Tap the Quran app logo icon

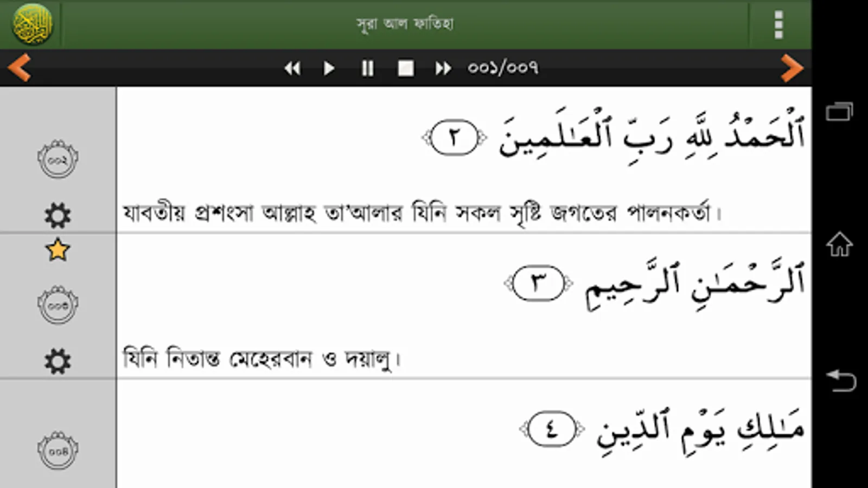tap(32, 24)
